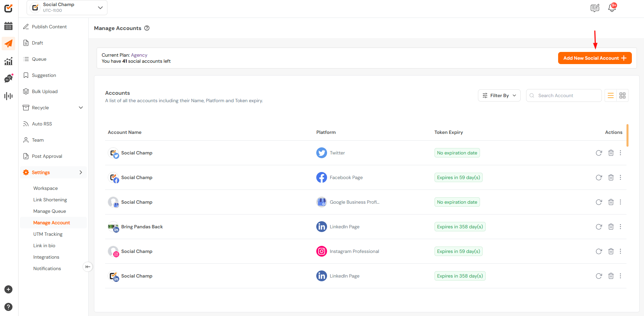
Task: Open UTM Tracking settings
Action: point(48,234)
